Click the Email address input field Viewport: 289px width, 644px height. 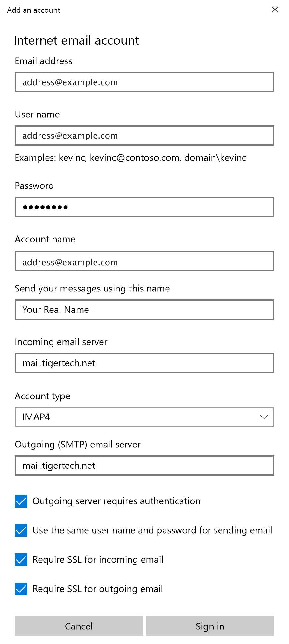(x=144, y=82)
